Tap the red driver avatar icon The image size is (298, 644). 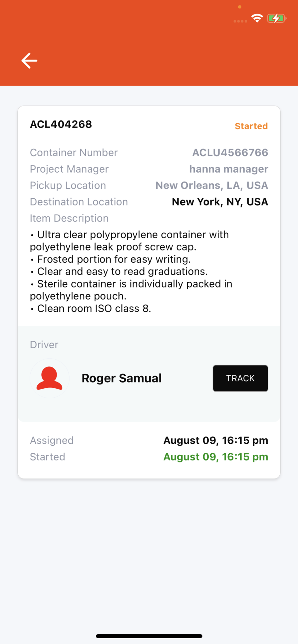(49, 378)
